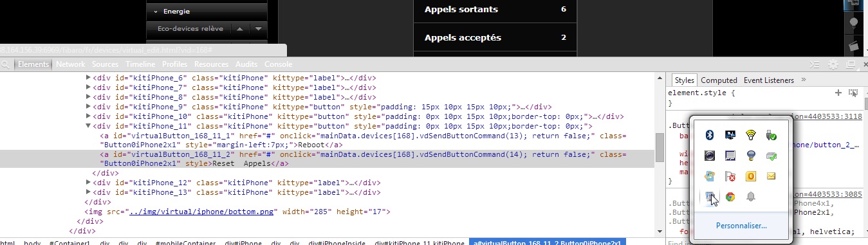The image size is (868, 245).
Task: Click the Eco-devices relève label
Action: (x=190, y=29)
